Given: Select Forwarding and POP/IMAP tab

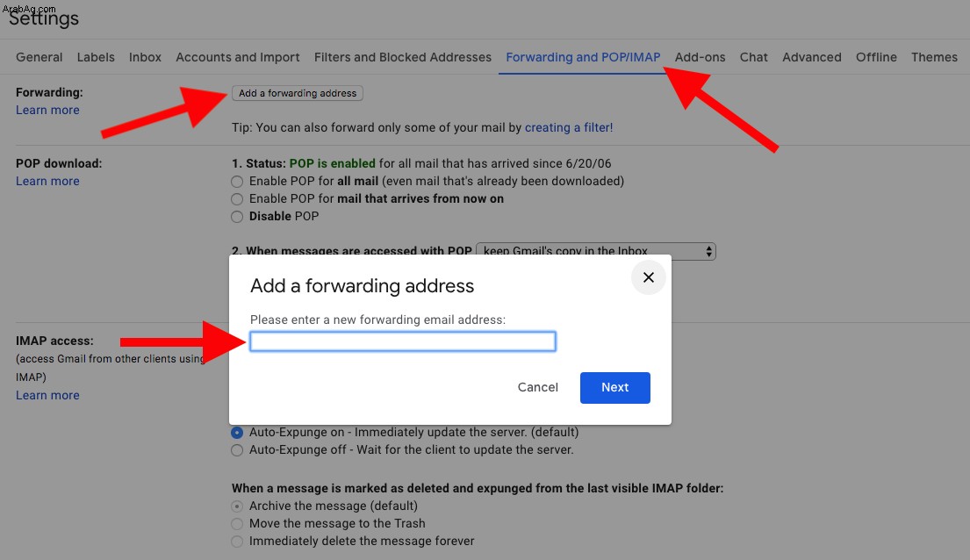Looking at the screenshot, I should 583,57.
